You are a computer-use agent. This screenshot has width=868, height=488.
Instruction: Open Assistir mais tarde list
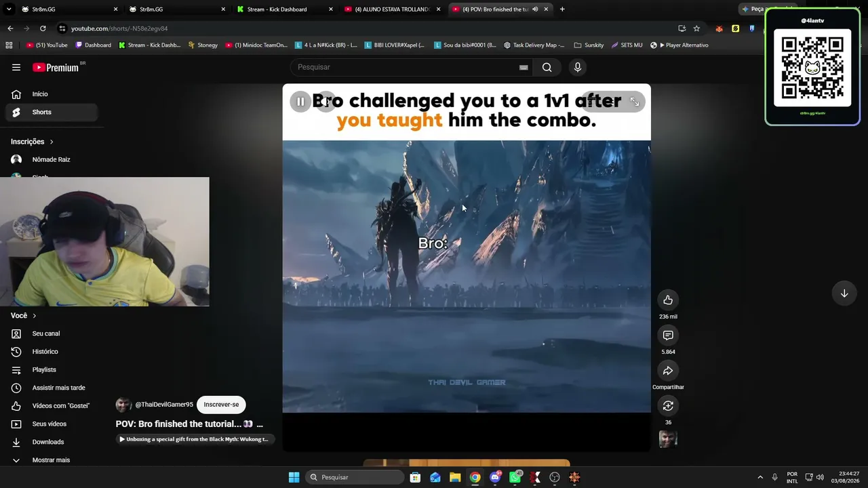(x=52, y=388)
